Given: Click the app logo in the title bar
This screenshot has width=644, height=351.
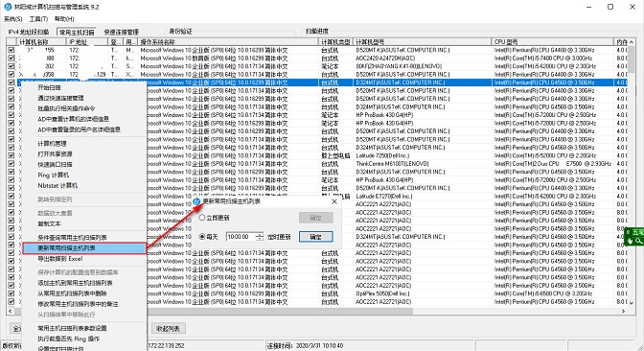Looking at the screenshot, I should (8, 7).
